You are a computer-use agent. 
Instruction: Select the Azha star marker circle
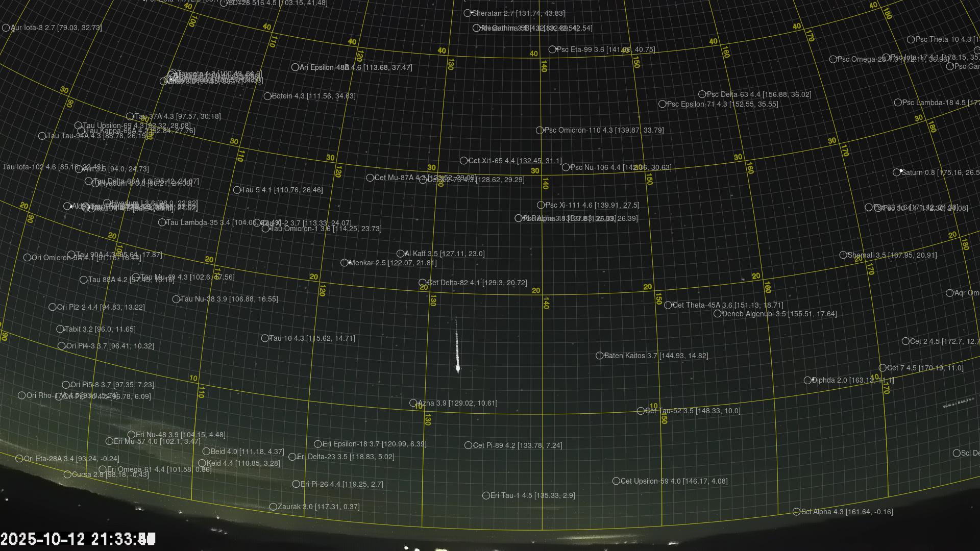pos(413,403)
